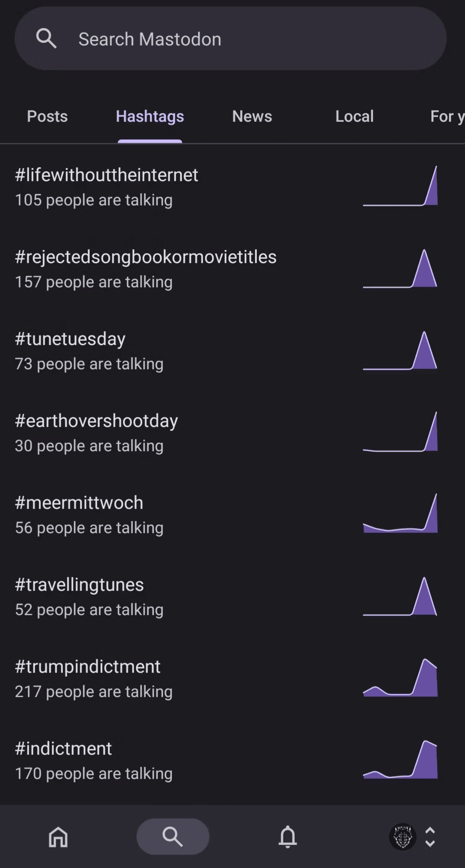The image size is (465, 868).
Task: Open the #travellingtunes hashtag
Action: click(79, 585)
